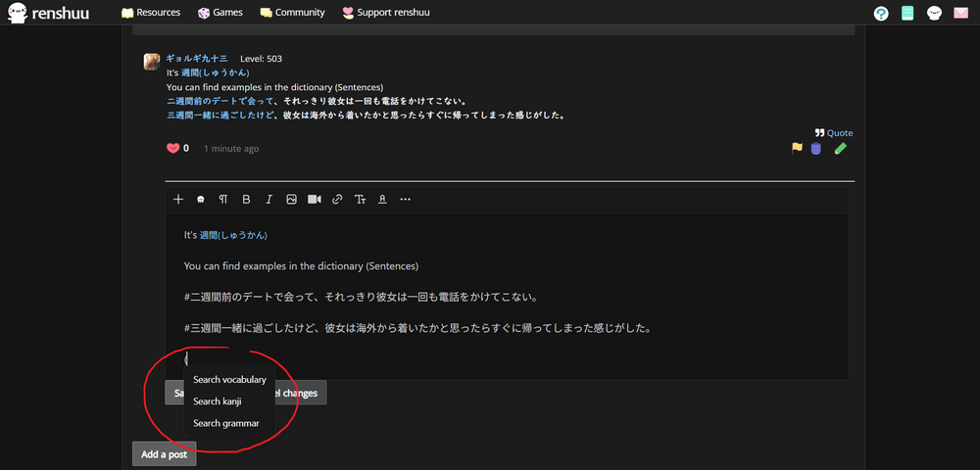The image size is (980, 470).
Task: Click the '1 minute ago' timestamp
Action: click(x=231, y=149)
